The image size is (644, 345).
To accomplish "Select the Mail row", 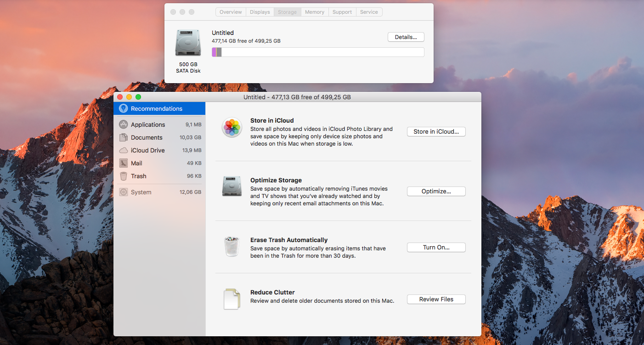I will (x=159, y=163).
